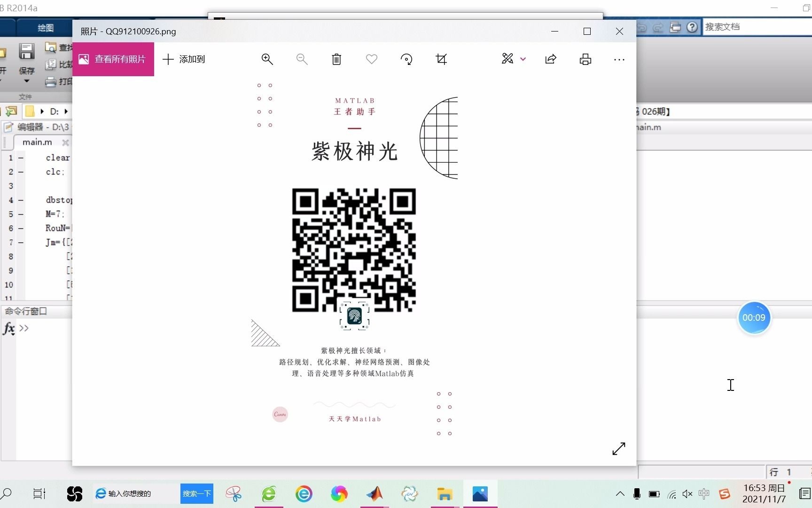Click MATLAB compare icon
The height and width of the screenshot is (508, 812).
click(51, 65)
